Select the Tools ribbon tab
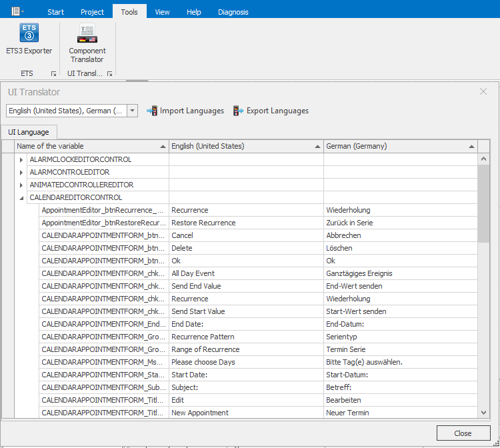This screenshot has height=448, width=500. [129, 12]
